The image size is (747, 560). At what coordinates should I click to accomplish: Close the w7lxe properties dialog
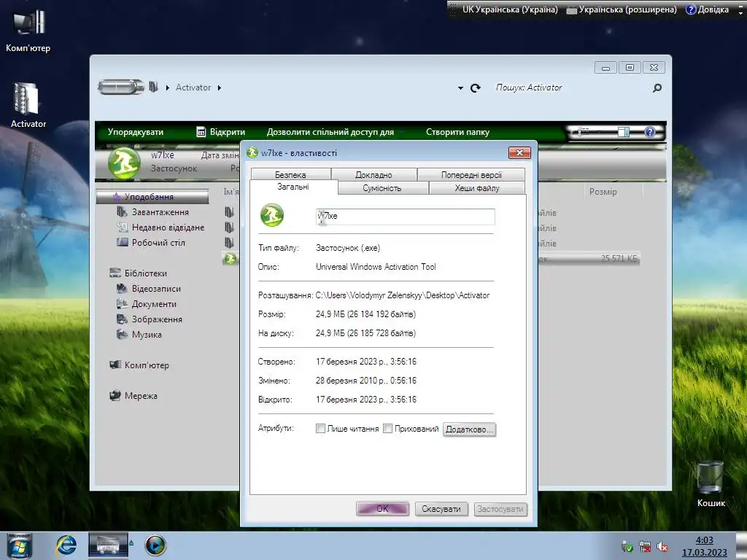pyautogui.click(x=519, y=152)
